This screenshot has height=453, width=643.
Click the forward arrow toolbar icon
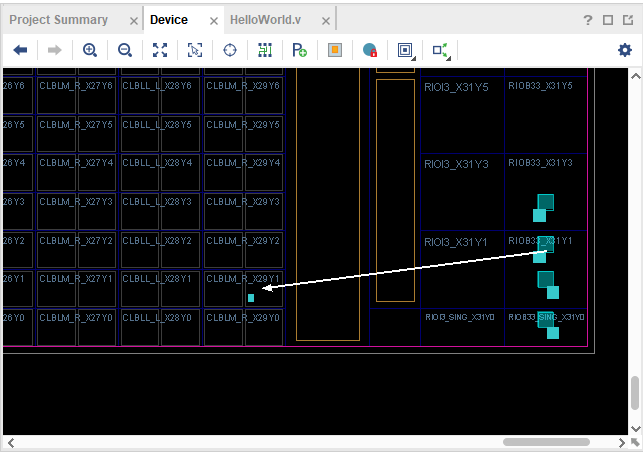55,50
